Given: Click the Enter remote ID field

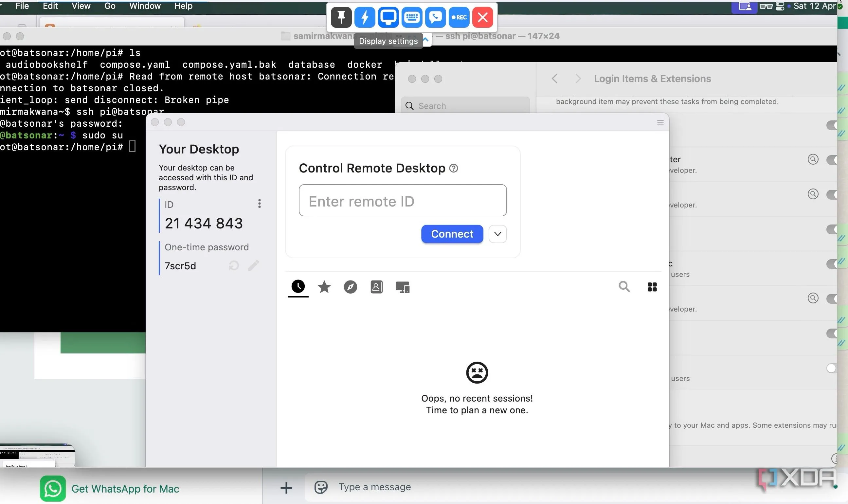Looking at the screenshot, I should [402, 201].
